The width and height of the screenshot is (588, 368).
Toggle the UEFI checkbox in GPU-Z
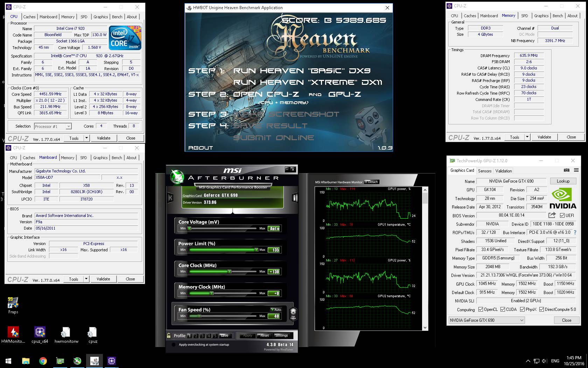562,215
